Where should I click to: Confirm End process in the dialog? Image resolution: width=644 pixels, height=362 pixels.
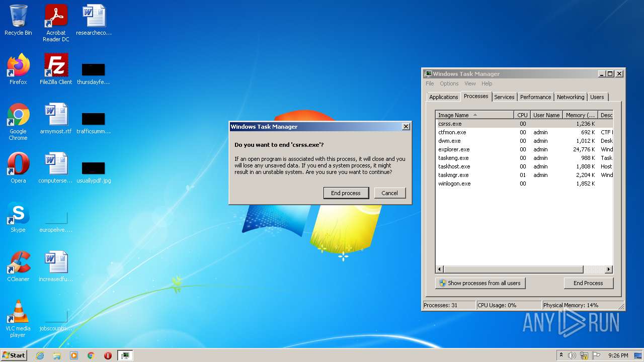tap(346, 193)
